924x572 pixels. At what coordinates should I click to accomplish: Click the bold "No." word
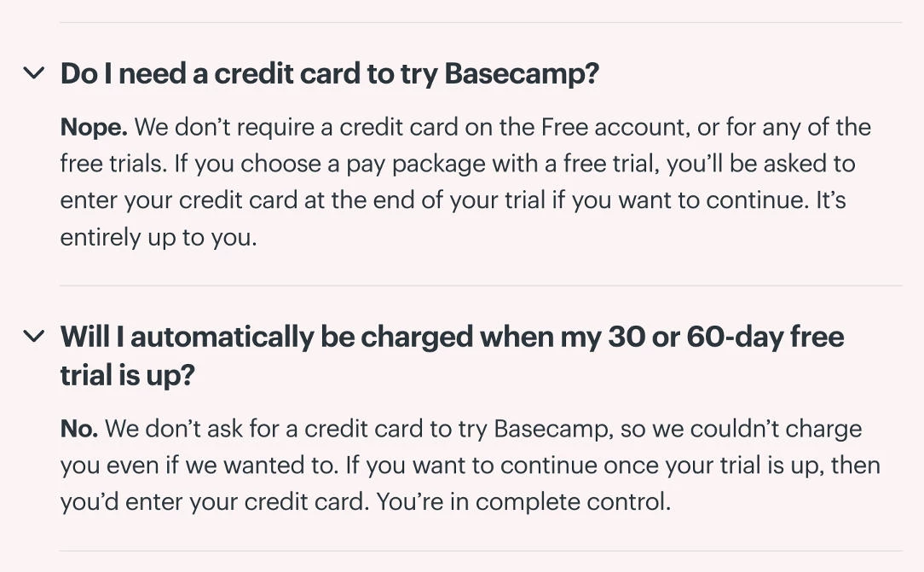79,428
